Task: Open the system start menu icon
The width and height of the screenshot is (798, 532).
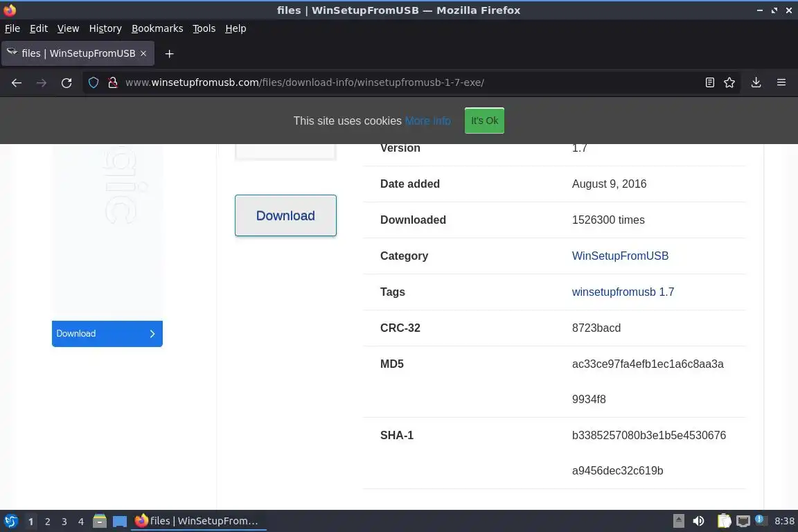Action: [x=10, y=522]
